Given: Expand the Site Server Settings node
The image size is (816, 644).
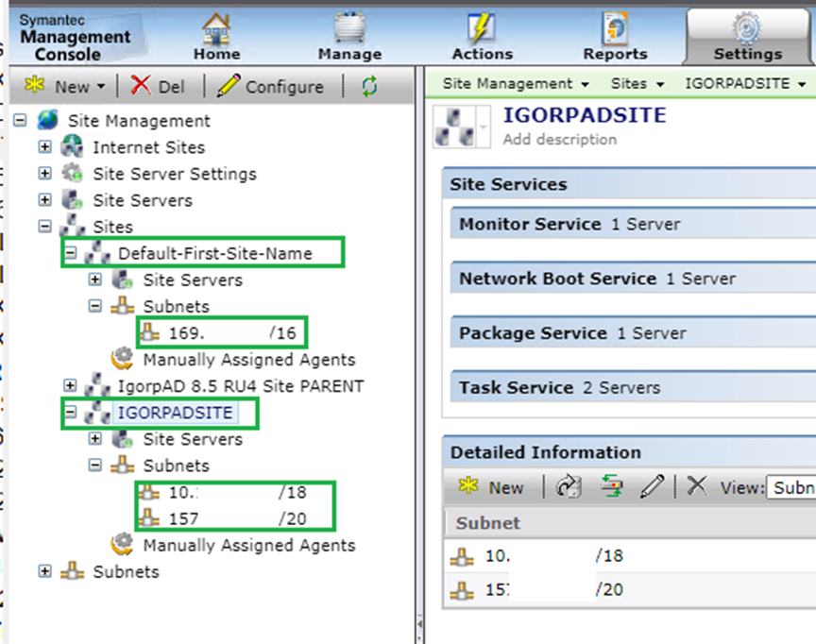Looking at the screenshot, I should (x=44, y=173).
